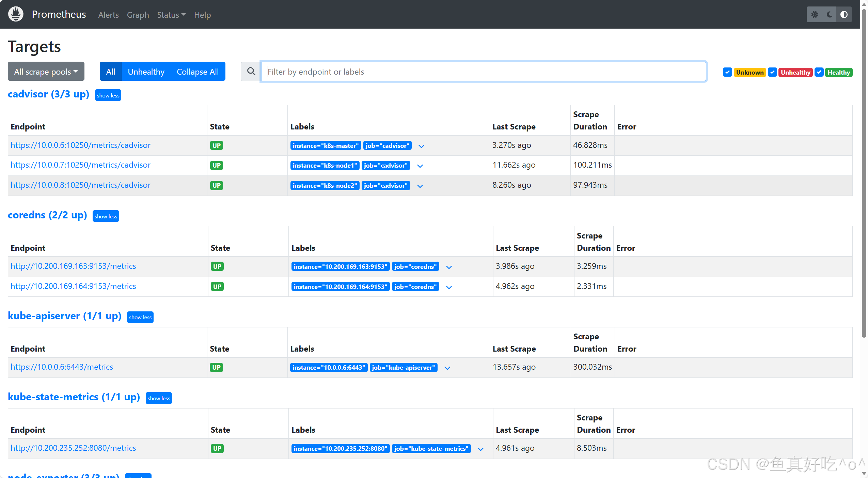This screenshot has width=868, height=478.
Task: Click the vertical page scrollbar
Action: 864,170
